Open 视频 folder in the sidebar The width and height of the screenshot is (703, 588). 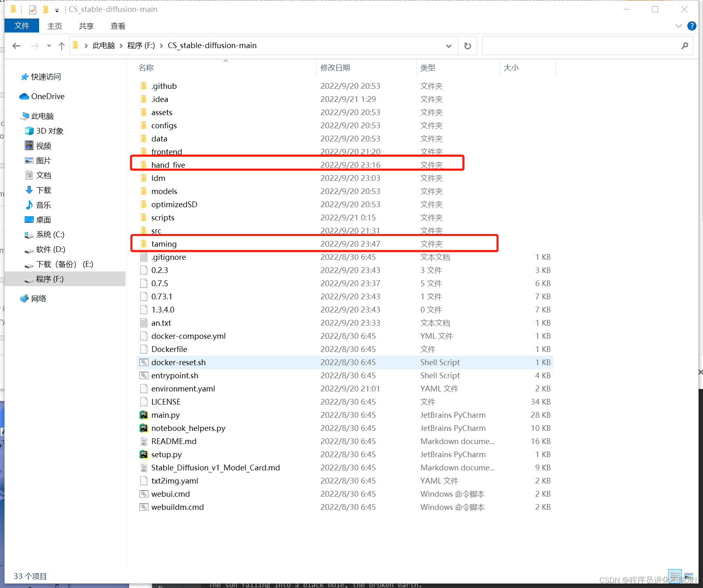[x=44, y=146]
